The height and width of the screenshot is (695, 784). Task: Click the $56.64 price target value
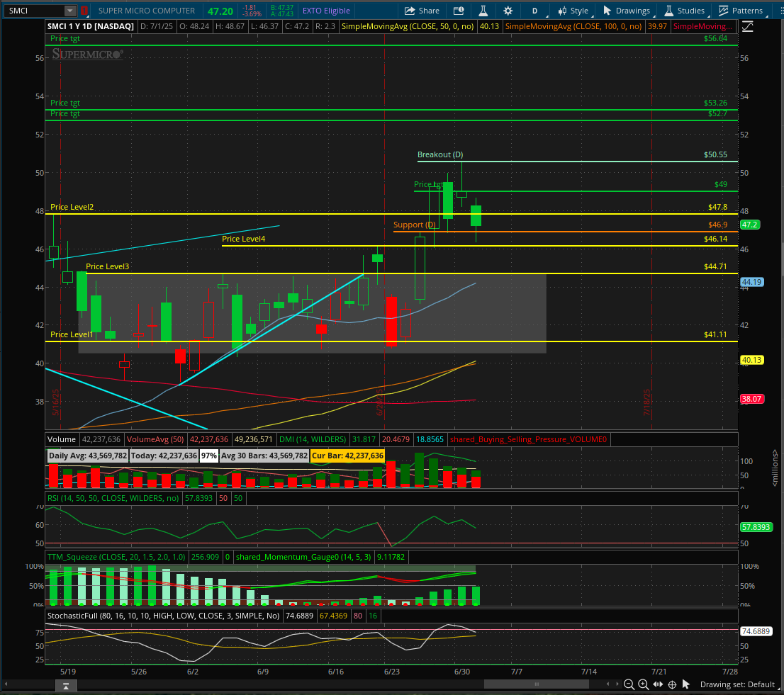coord(715,38)
